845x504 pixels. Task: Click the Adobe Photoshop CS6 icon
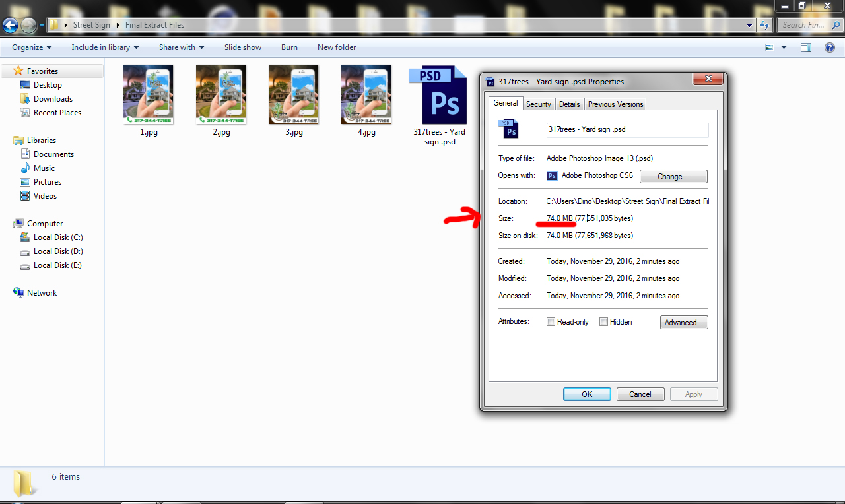[553, 176]
